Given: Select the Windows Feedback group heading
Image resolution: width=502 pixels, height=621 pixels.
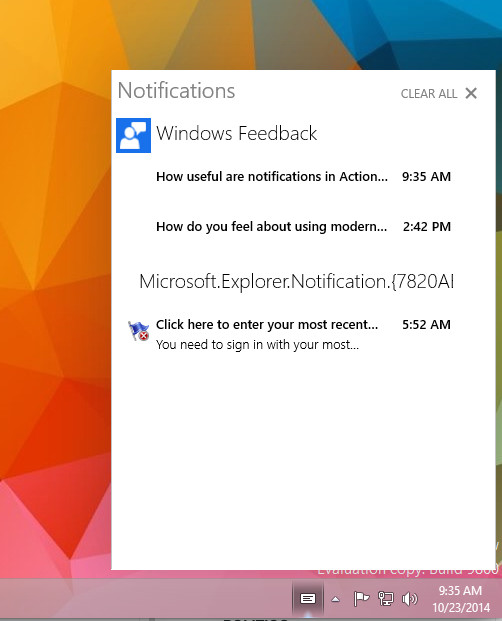Looking at the screenshot, I should tap(237, 133).
